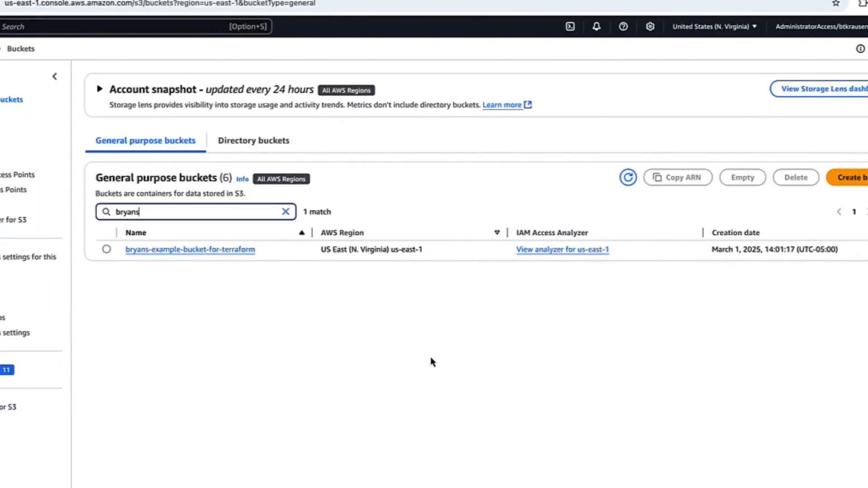Click the Creation date column header
868x488 pixels.
point(736,233)
